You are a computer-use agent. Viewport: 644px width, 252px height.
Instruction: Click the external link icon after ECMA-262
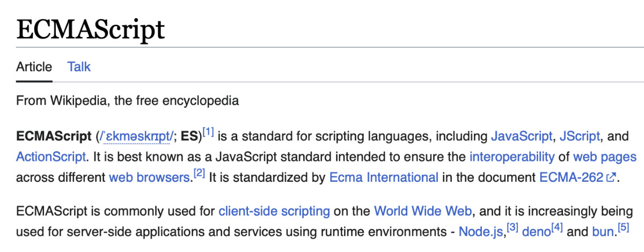pyautogui.click(x=610, y=177)
